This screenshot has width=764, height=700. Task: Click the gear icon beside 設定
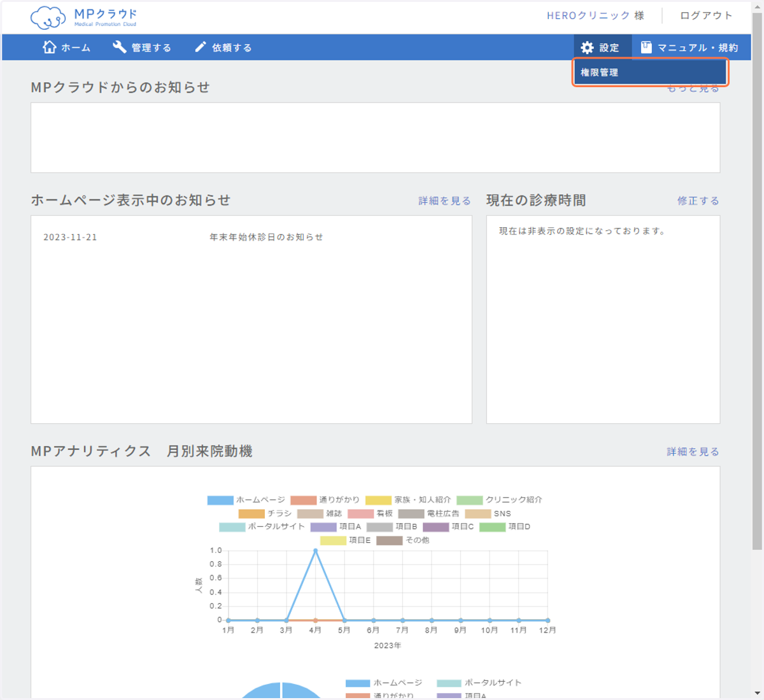coord(587,48)
